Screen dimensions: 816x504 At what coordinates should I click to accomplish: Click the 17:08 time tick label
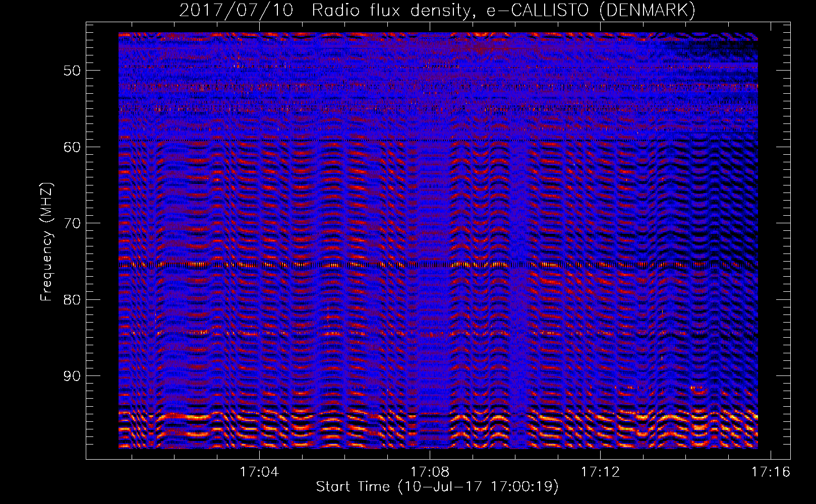click(430, 472)
